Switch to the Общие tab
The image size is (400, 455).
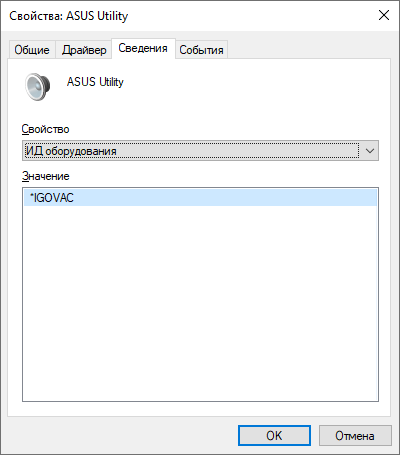tap(32, 50)
